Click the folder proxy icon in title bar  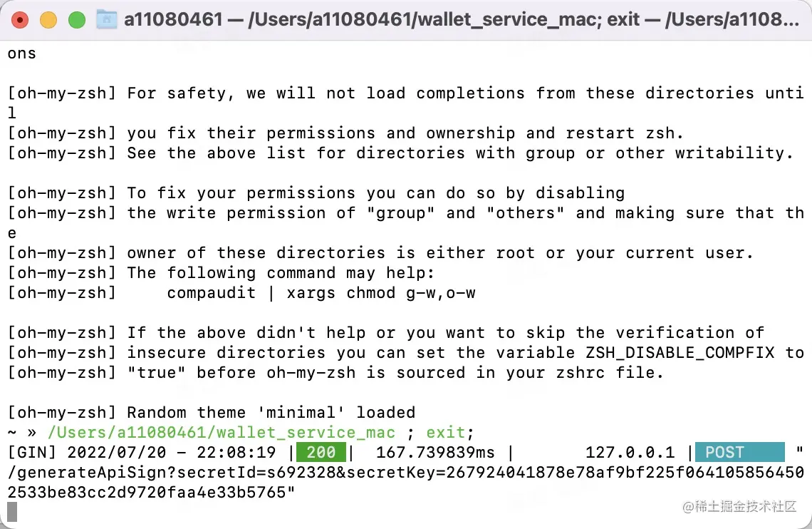tap(107, 20)
